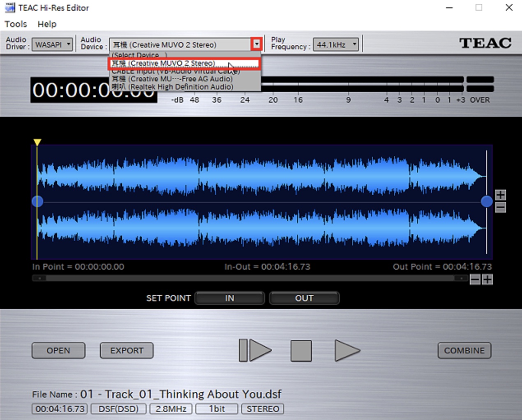Click the COMBINE button

pyautogui.click(x=464, y=351)
